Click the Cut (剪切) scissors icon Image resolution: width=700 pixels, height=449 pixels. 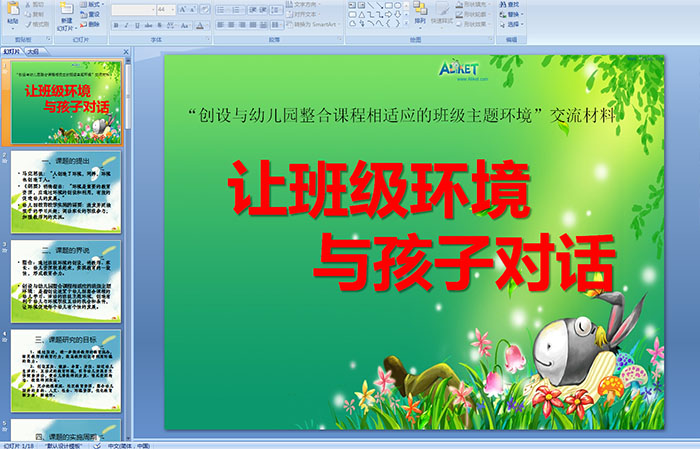pos(29,4)
